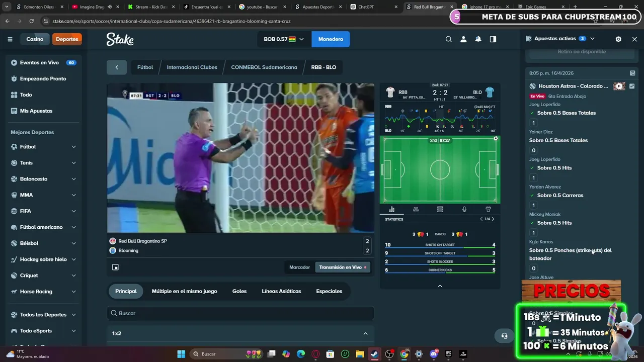The width and height of the screenshot is (644, 362).
Task: Select the head-to-head players tab icon
Action: 416,209
